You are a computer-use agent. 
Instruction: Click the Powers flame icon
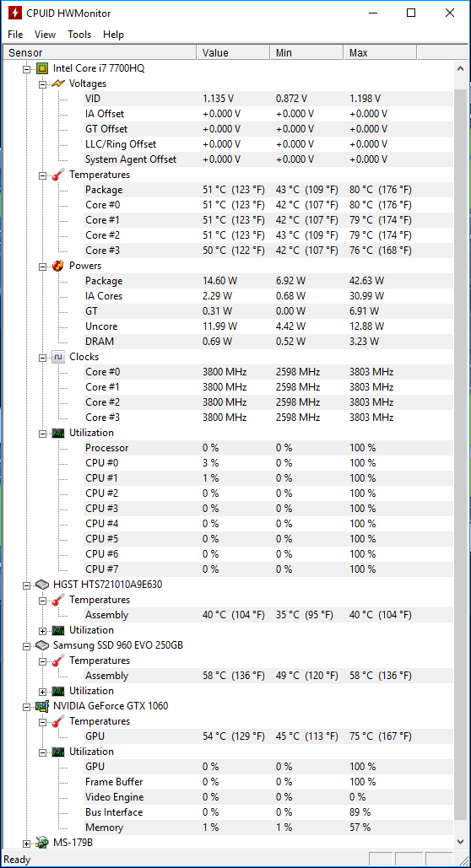(x=58, y=266)
